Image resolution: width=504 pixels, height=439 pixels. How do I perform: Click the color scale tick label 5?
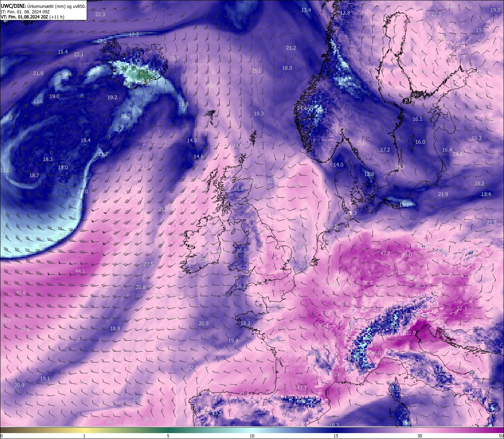pos(168,436)
